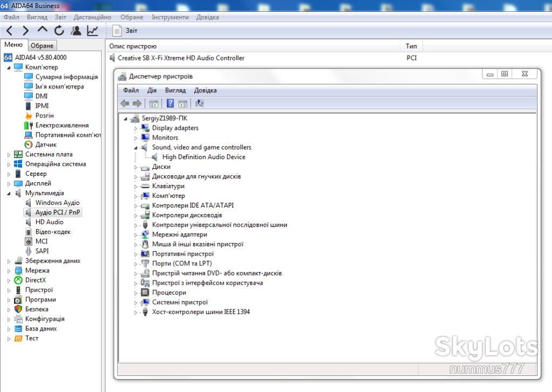The height and width of the screenshot is (392, 552).
Task: Open the Відео-кодек entry
Action: click(x=53, y=232)
